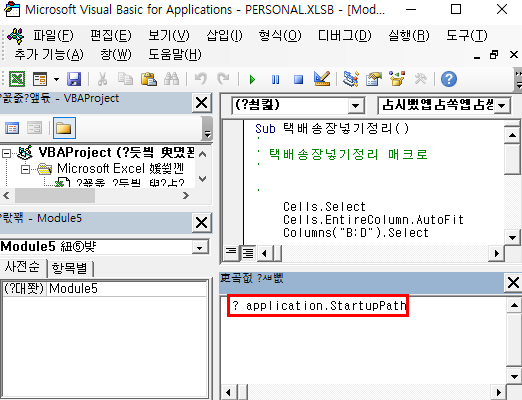Open the 파일(F) menu

coord(53,35)
